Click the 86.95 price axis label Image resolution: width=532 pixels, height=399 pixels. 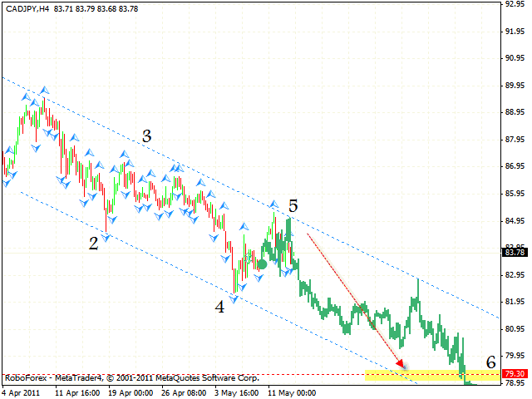[515, 167]
